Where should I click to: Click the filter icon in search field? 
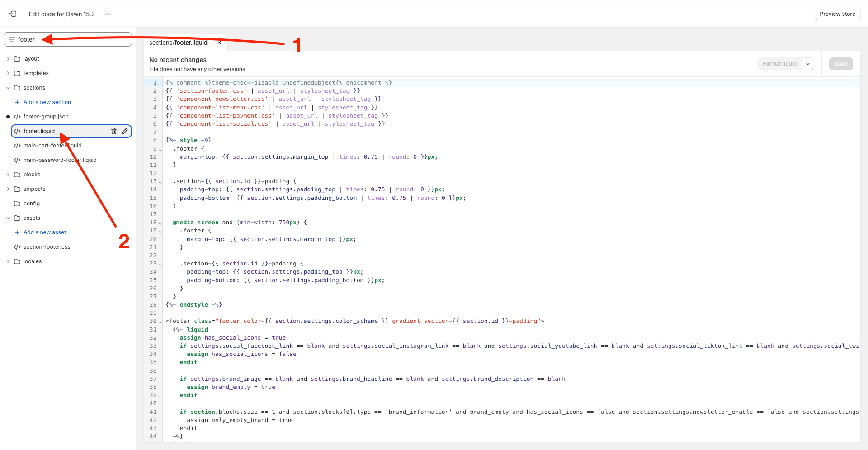(x=12, y=39)
